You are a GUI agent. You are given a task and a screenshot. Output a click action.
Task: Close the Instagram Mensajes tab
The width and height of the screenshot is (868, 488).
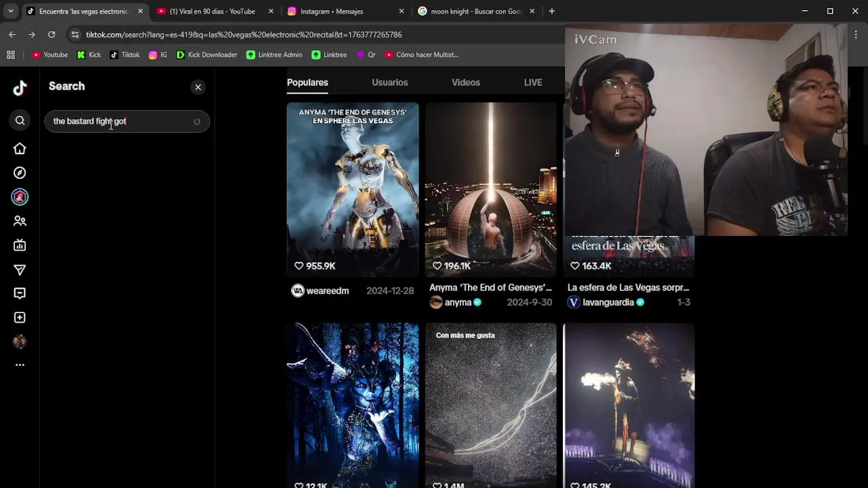click(401, 12)
